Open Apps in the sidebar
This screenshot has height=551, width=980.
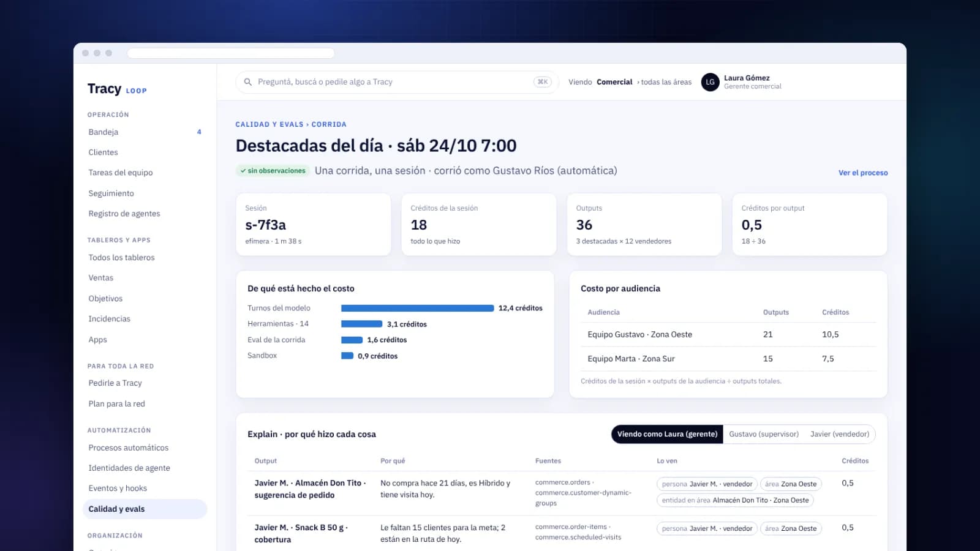point(145,340)
